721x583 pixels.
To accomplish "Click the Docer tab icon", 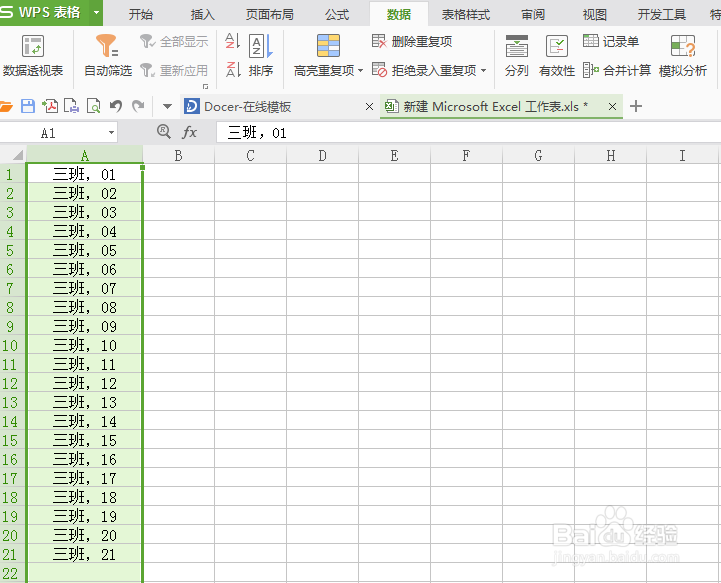I will point(191,106).
